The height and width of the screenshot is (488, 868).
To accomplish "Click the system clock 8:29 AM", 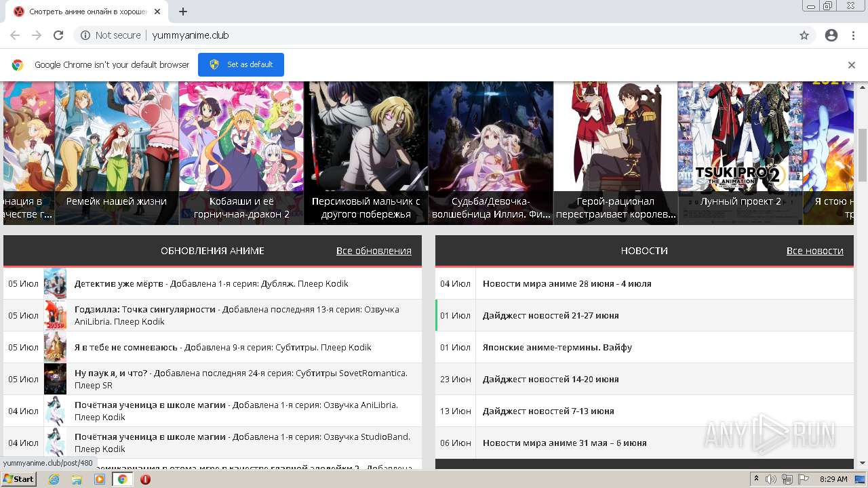I will point(833,479).
